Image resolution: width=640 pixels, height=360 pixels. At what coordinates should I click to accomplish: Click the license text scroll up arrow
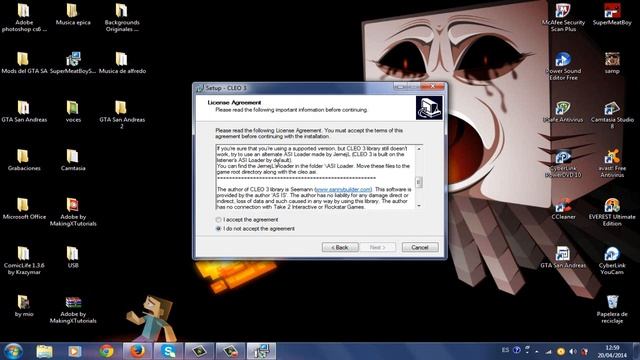click(419, 149)
